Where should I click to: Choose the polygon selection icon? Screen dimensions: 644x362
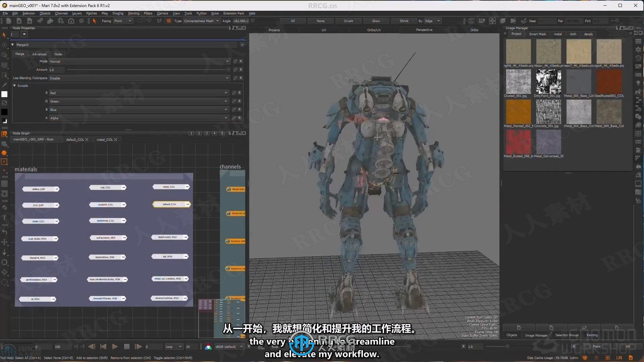click(159, 21)
